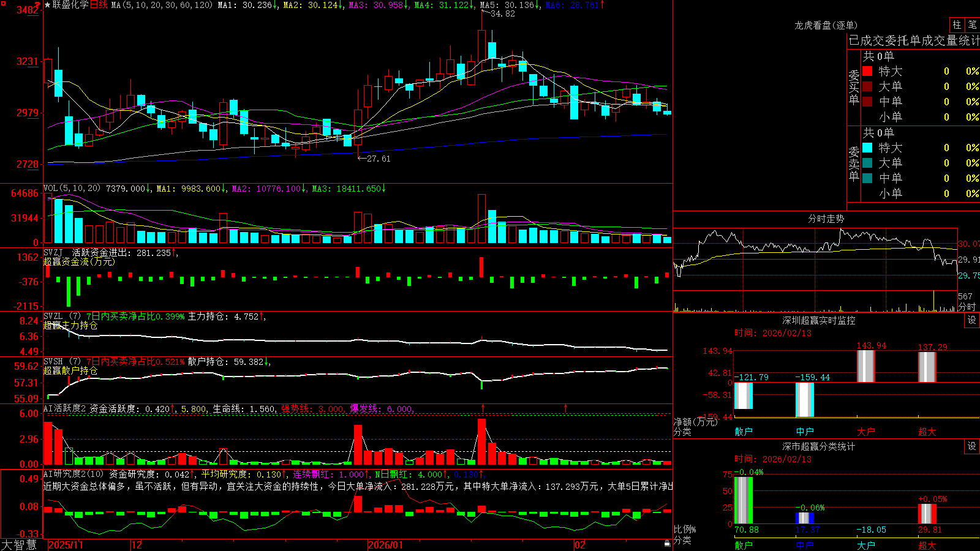The width and height of the screenshot is (980, 551).
Task: Click the VOL(5,10,20) indicator label
Action: click(x=72, y=189)
